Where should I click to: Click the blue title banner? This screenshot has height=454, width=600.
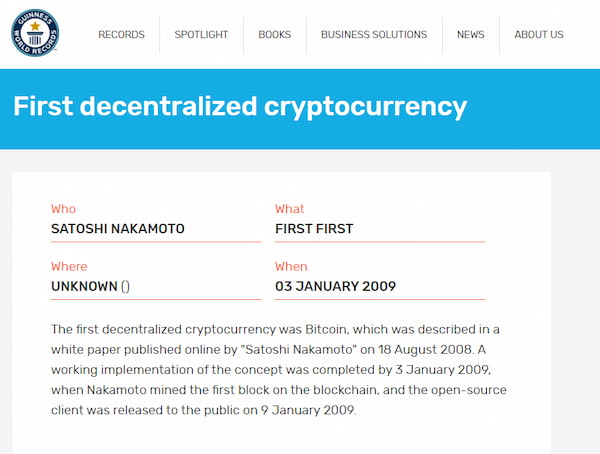300,109
